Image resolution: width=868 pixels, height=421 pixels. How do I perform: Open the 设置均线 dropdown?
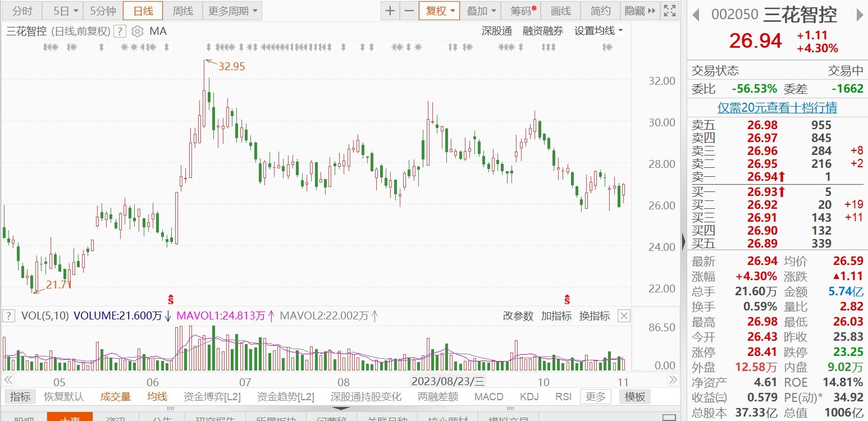pos(599,31)
